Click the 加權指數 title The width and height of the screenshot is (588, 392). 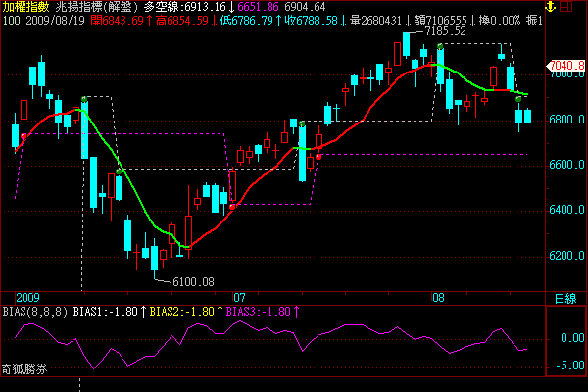click(25, 7)
